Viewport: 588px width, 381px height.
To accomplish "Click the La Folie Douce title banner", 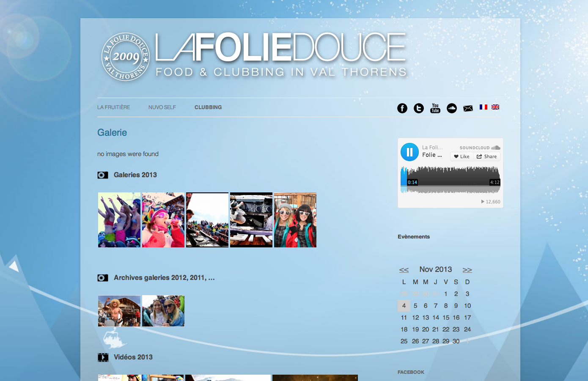I will click(281, 55).
